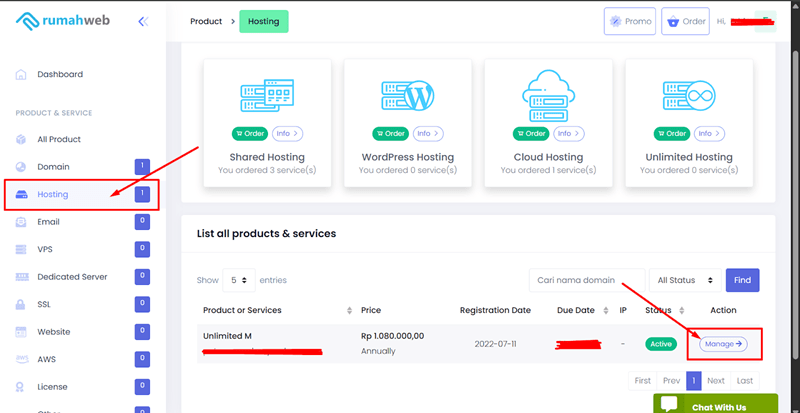Screen dimensions: 800x413
Task: Collapse the sidebar with the double-chevron icon
Action: click(x=143, y=21)
